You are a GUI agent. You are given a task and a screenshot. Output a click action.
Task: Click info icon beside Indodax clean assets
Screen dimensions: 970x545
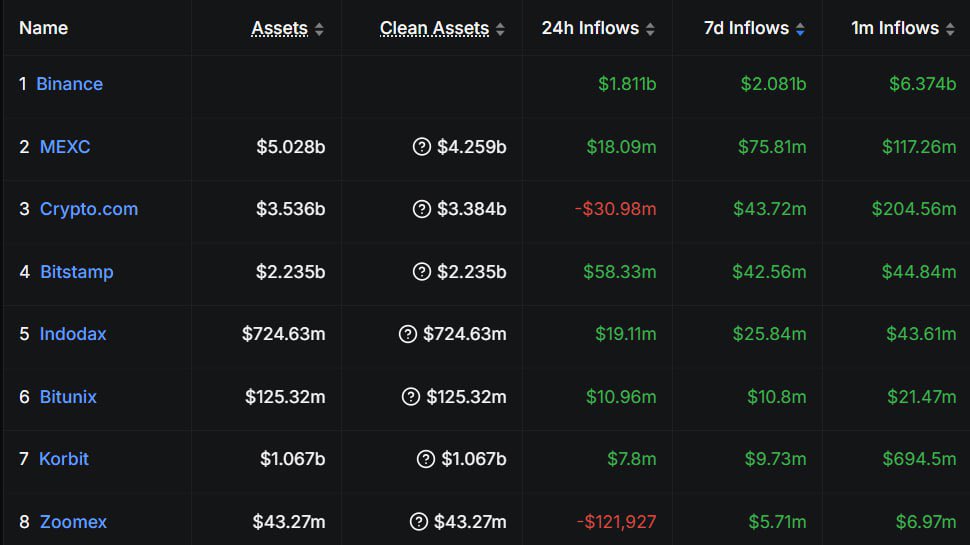408,334
